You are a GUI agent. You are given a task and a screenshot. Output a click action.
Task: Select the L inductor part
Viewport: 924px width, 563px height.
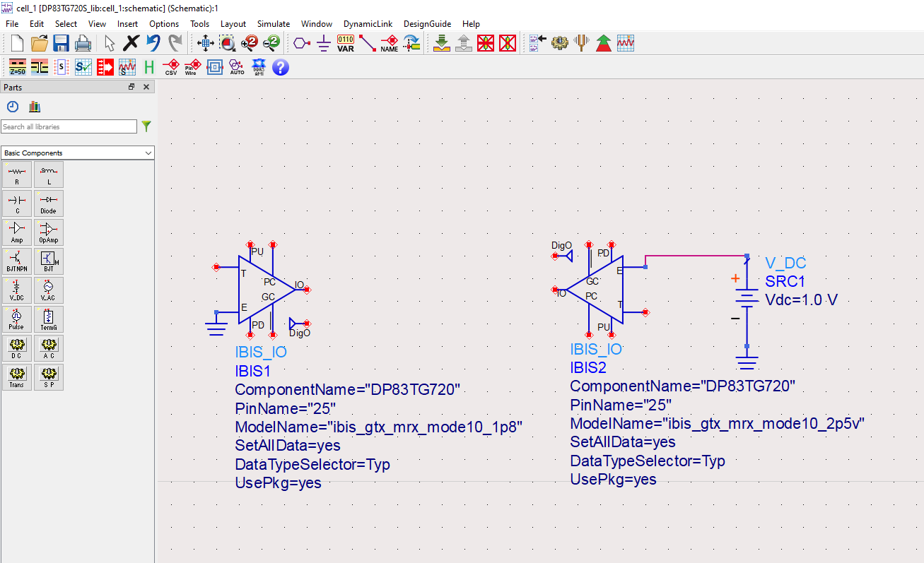pos(49,174)
